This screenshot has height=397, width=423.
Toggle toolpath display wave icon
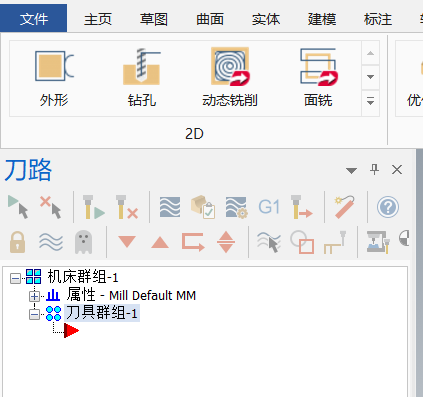pos(51,241)
